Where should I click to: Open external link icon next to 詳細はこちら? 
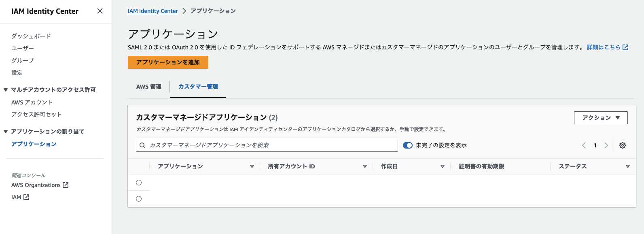tap(625, 47)
